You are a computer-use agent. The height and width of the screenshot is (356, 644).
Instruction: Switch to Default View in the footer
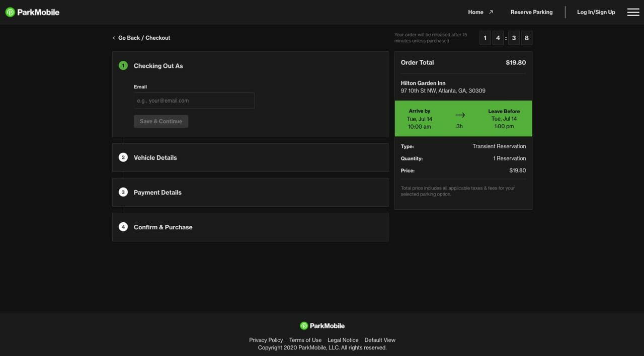[x=380, y=340]
